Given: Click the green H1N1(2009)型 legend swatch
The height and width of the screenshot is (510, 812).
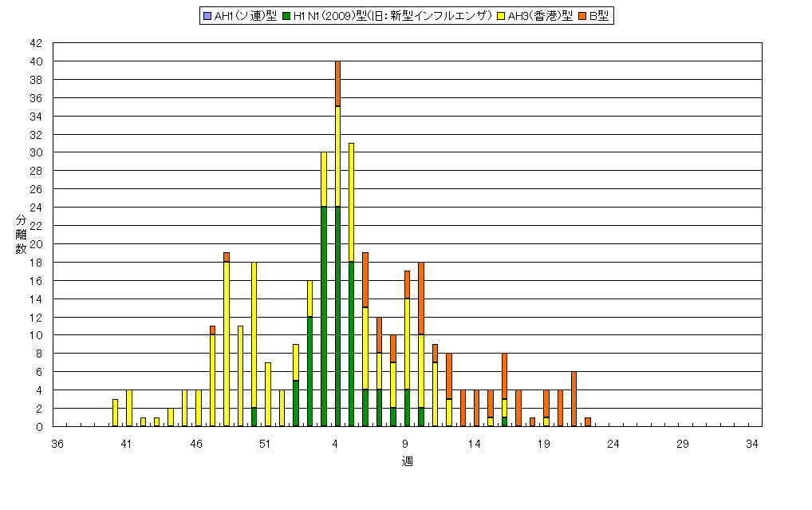Looking at the screenshot, I should (x=286, y=16).
